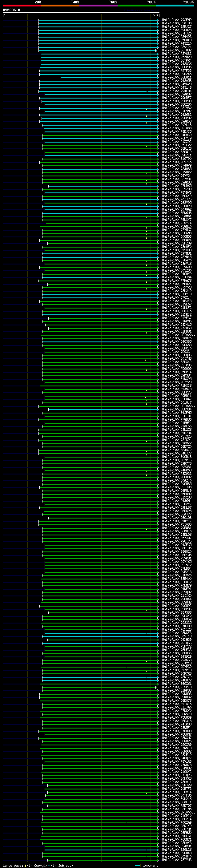
Task: Click the UniRef100_Q8TYU3 label
Action: click(x=177, y=860)
